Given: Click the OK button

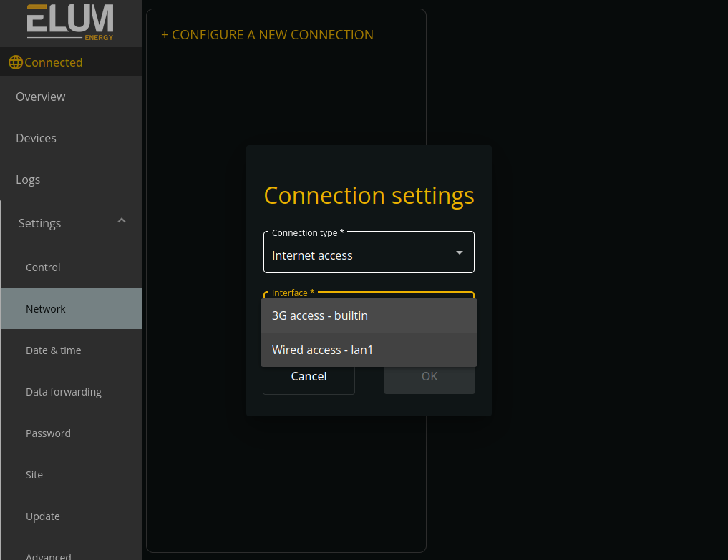Looking at the screenshot, I should coord(429,376).
